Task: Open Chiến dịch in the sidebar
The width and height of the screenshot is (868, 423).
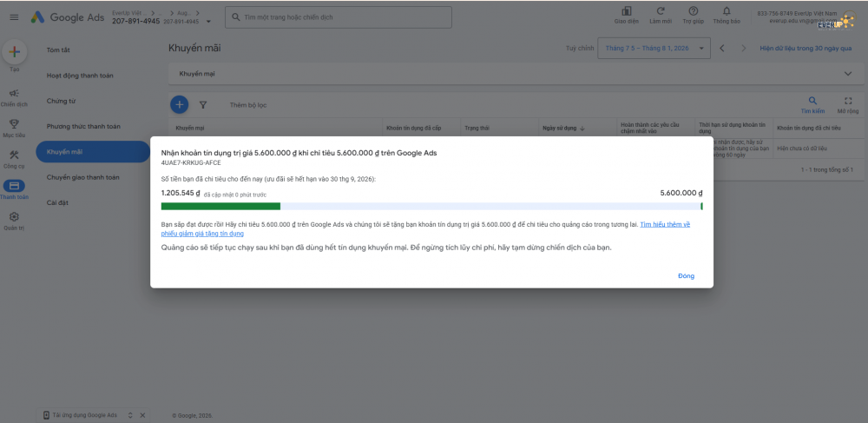Action: point(14,97)
